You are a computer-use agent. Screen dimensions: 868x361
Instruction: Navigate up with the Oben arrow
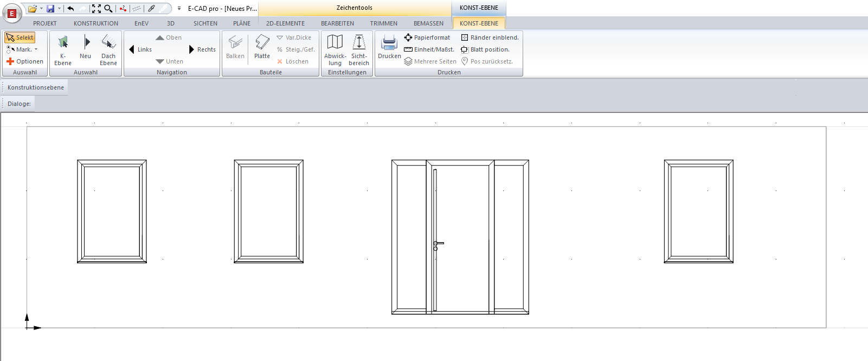(169, 37)
